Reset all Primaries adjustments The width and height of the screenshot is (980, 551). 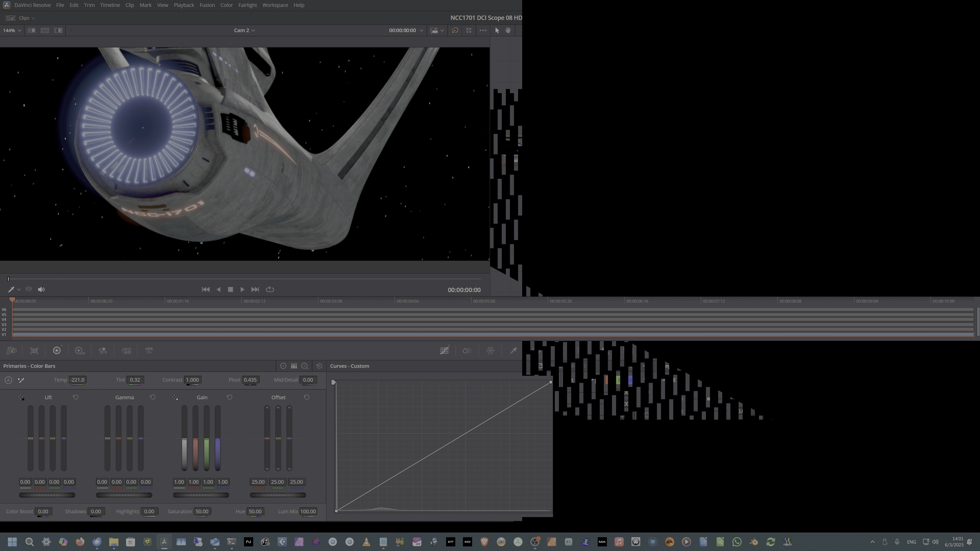319,366
